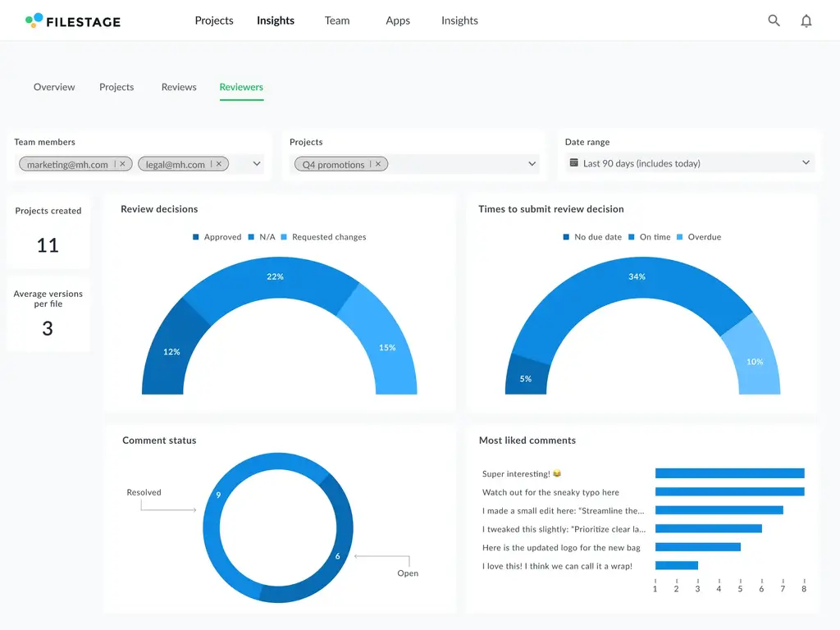Image resolution: width=840 pixels, height=630 pixels.
Task: Click the 15% Requested changes segment
Action: [387, 348]
